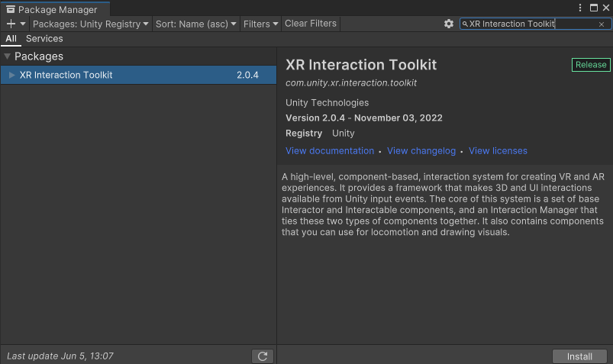Switch to the Services tab

tap(44, 39)
